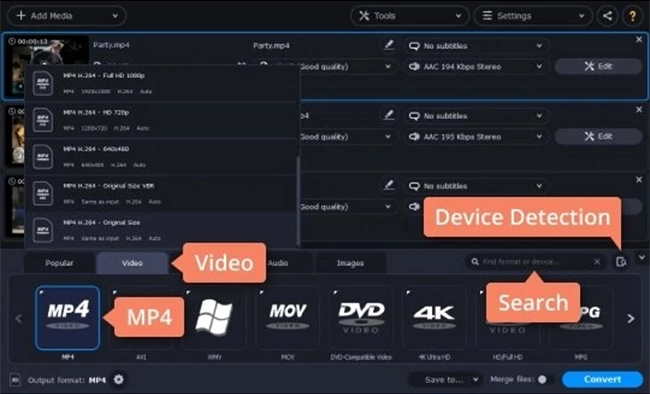Open AAC 195 Kbps Stereo audio dropdown
This screenshot has height=394, width=650.
[x=476, y=136]
